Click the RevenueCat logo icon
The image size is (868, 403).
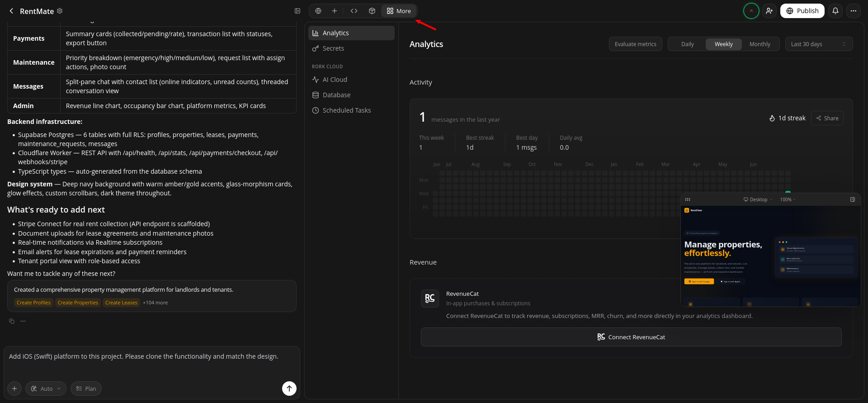coord(430,299)
